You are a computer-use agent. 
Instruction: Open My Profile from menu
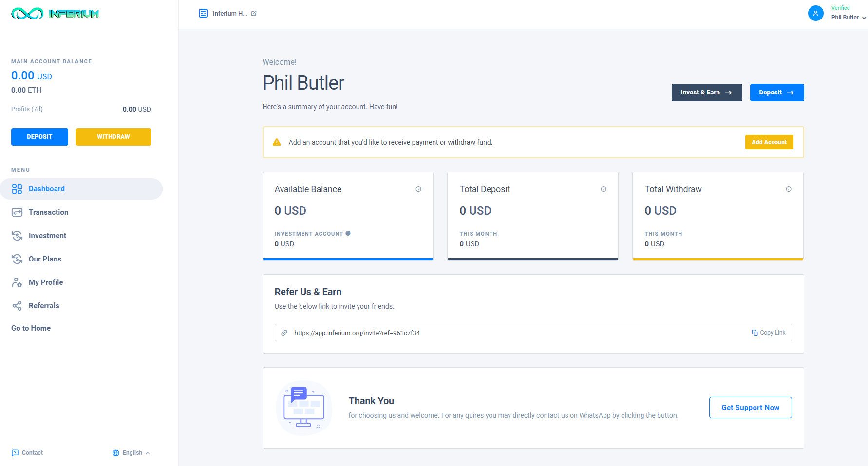(46, 282)
